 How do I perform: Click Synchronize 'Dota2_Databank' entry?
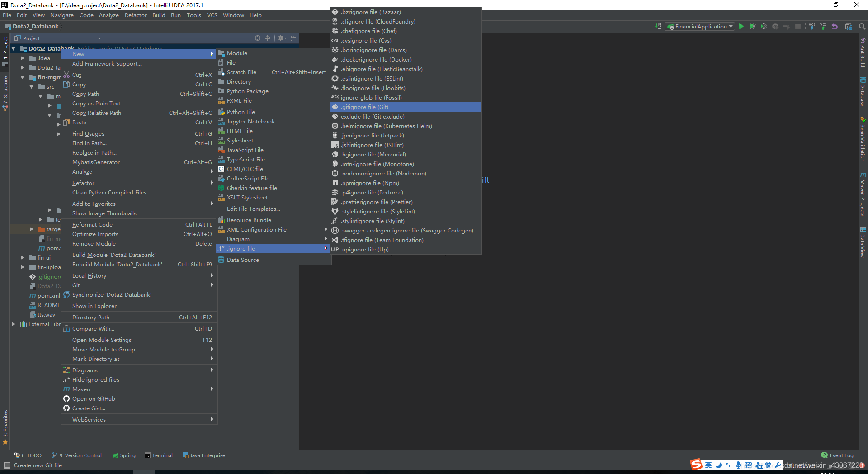[x=139, y=295]
